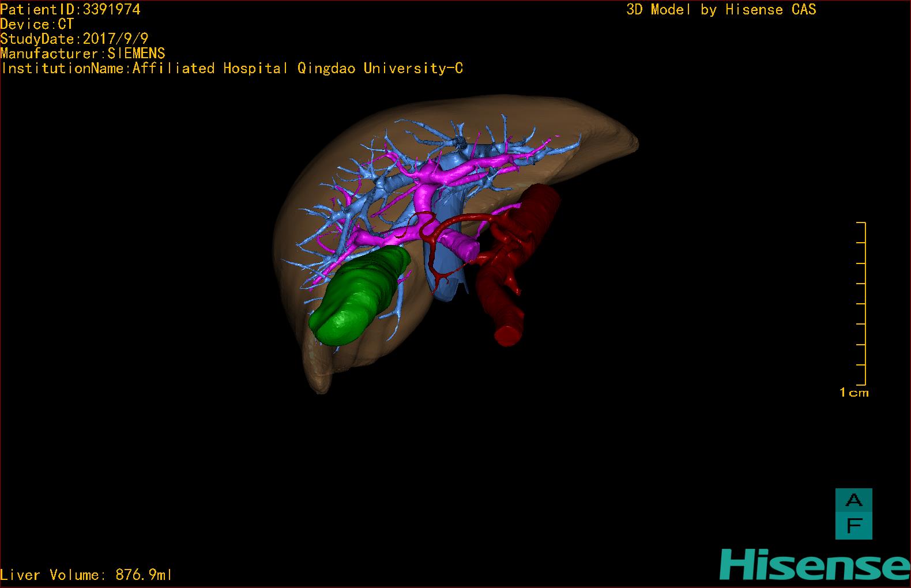Click the PatientID 3391974 text

click(70, 9)
